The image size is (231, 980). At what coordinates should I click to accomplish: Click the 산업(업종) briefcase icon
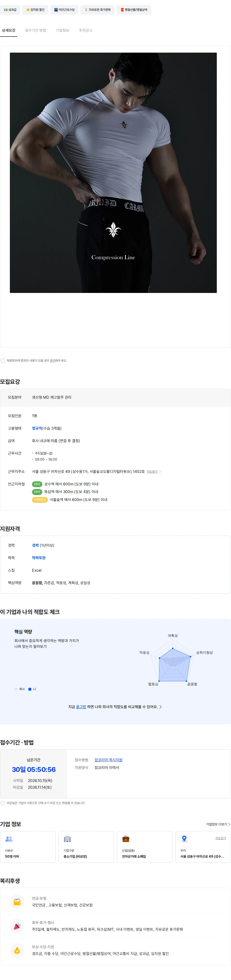[x=126, y=839]
